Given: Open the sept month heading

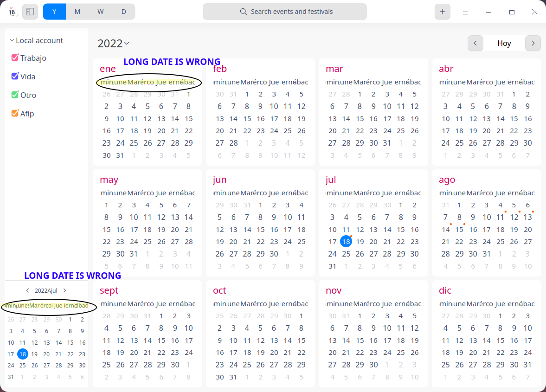Looking at the screenshot, I should pyautogui.click(x=109, y=290).
